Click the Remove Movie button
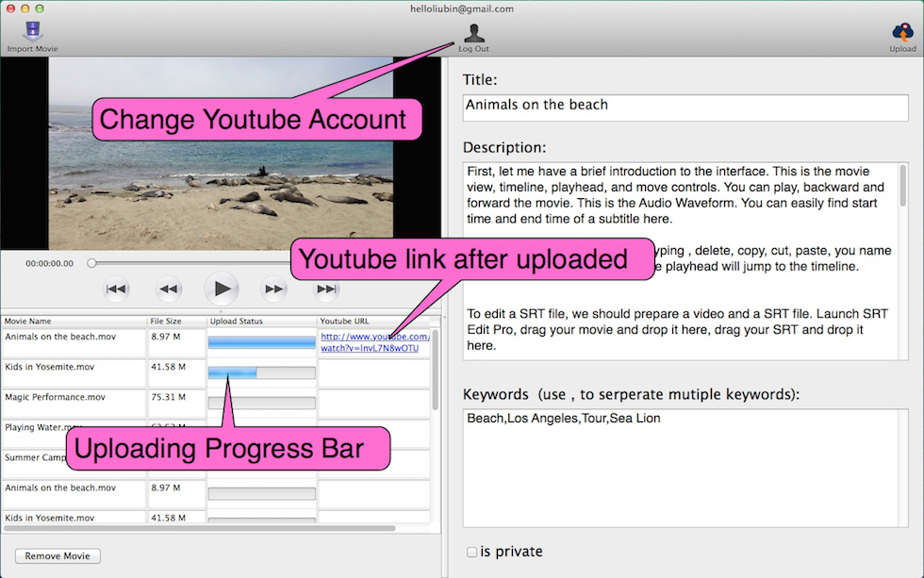 [58, 555]
